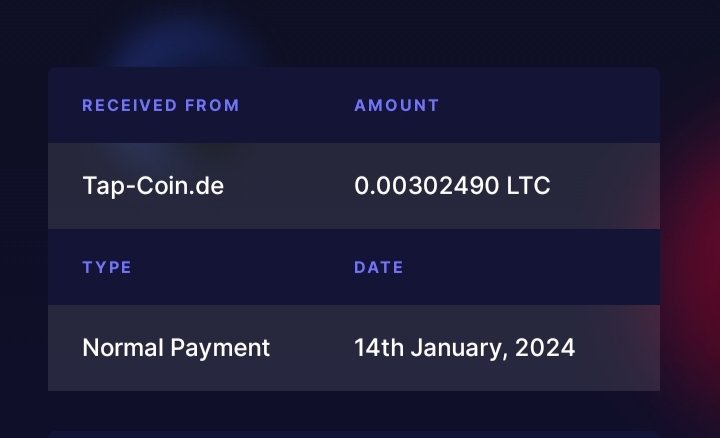This screenshot has width=720, height=438.
Task: Click the Tap-Coin.de sender name
Action: tap(153, 186)
